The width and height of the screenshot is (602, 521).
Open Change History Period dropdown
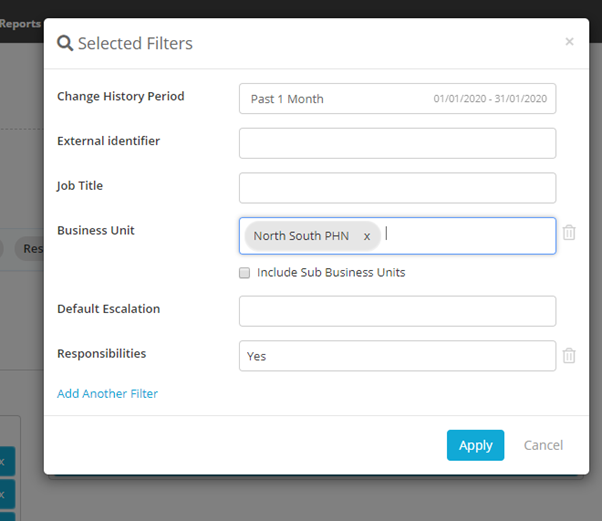pos(397,99)
